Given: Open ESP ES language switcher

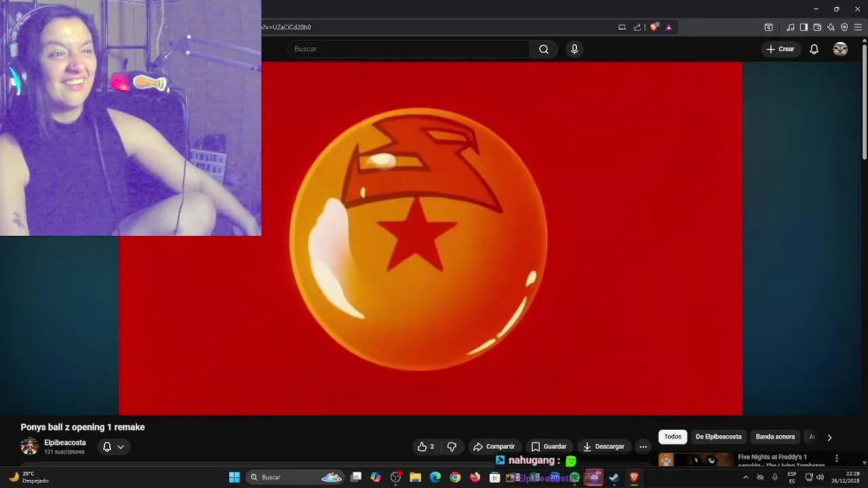Looking at the screenshot, I should click(x=792, y=477).
